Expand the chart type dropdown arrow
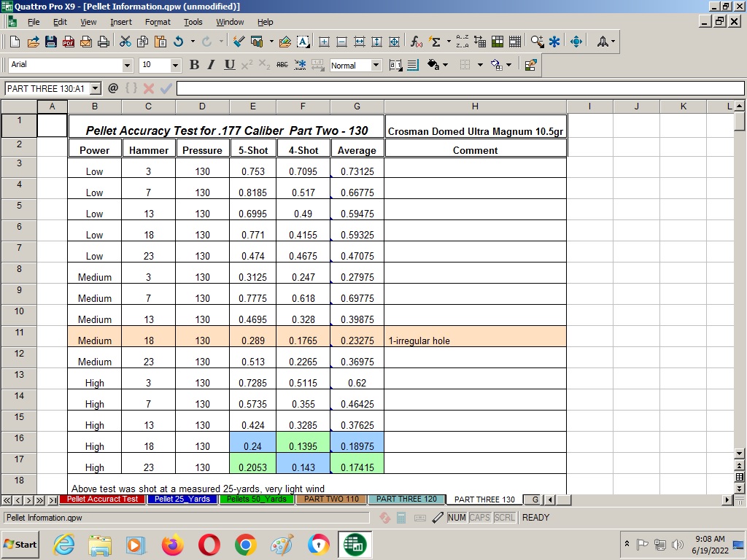Image resolution: width=747 pixels, height=560 pixels. [271, 42]
